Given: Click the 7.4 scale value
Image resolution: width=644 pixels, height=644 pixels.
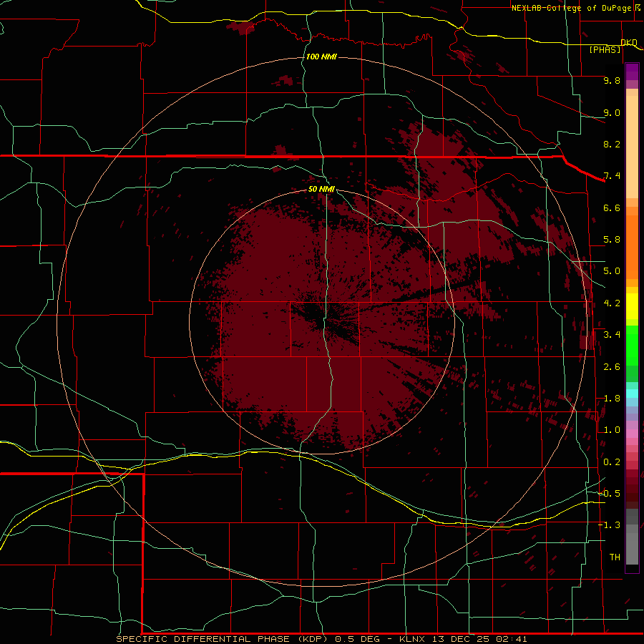Looking at the screenshot, I should point(612,176).
